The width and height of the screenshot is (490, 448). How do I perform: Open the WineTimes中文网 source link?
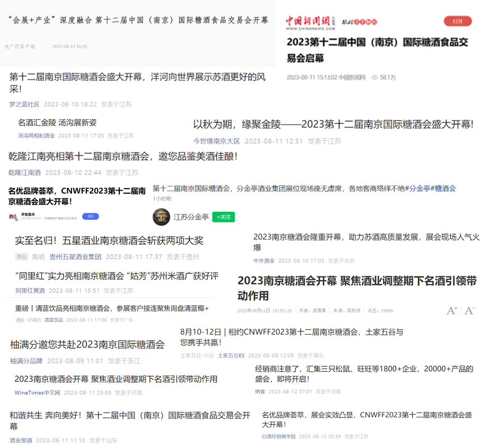(x=37, y=392)
